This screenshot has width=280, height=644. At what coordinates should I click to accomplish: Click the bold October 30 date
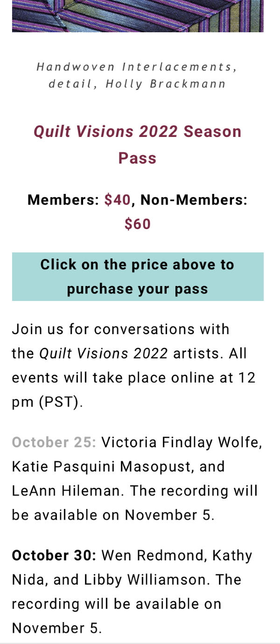pos(54,555)
